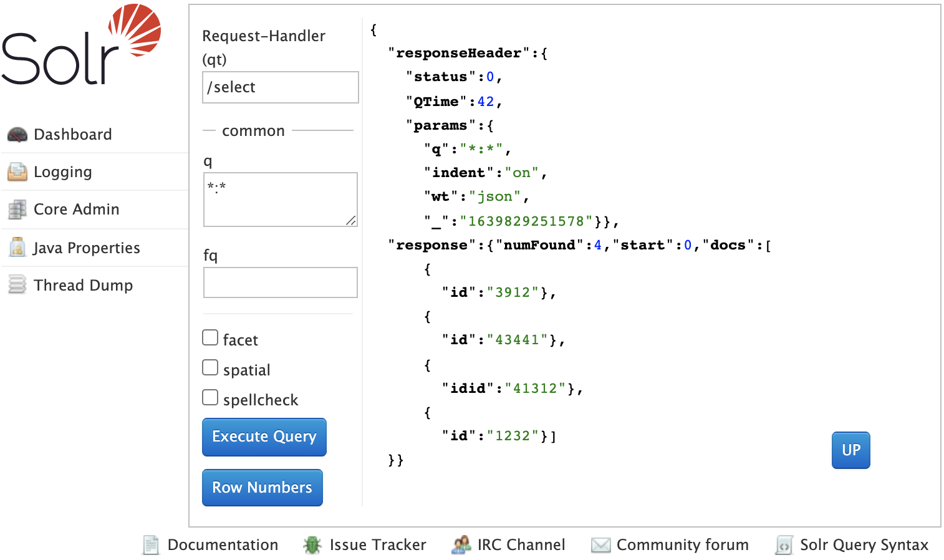Click the Solr logo
944x560 pixels.
(81, 45)
